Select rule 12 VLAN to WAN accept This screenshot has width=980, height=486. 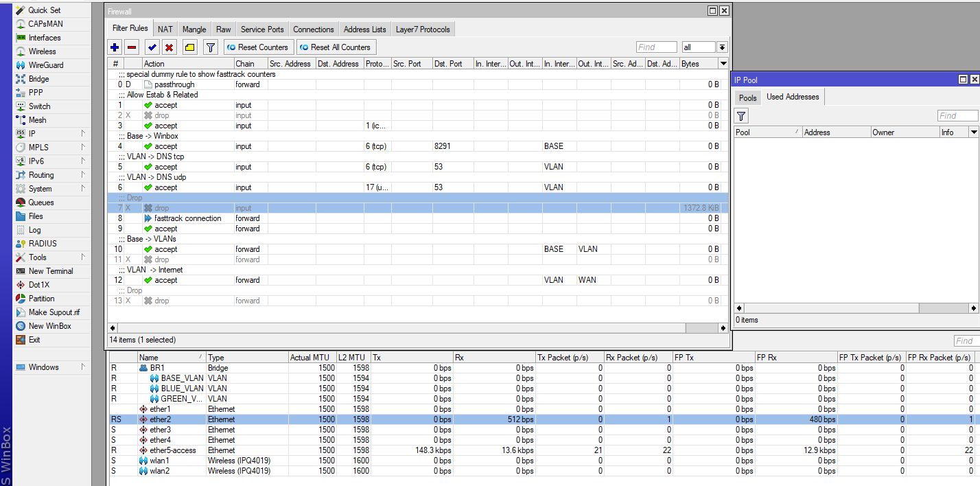coord(419,280)
